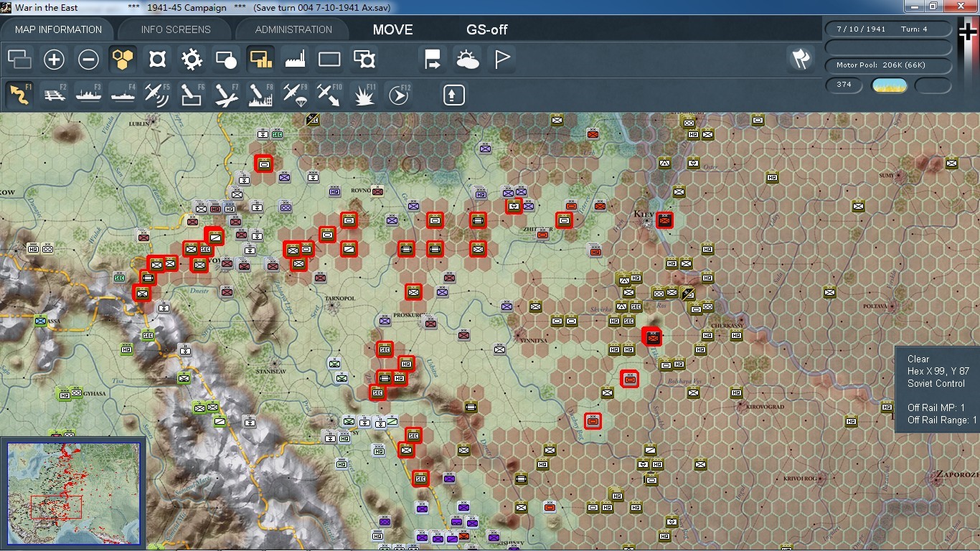Select the red-bordered unit at Kiev
The width and height of the screenshot is (980, 551).
click(x=665, y=220)
